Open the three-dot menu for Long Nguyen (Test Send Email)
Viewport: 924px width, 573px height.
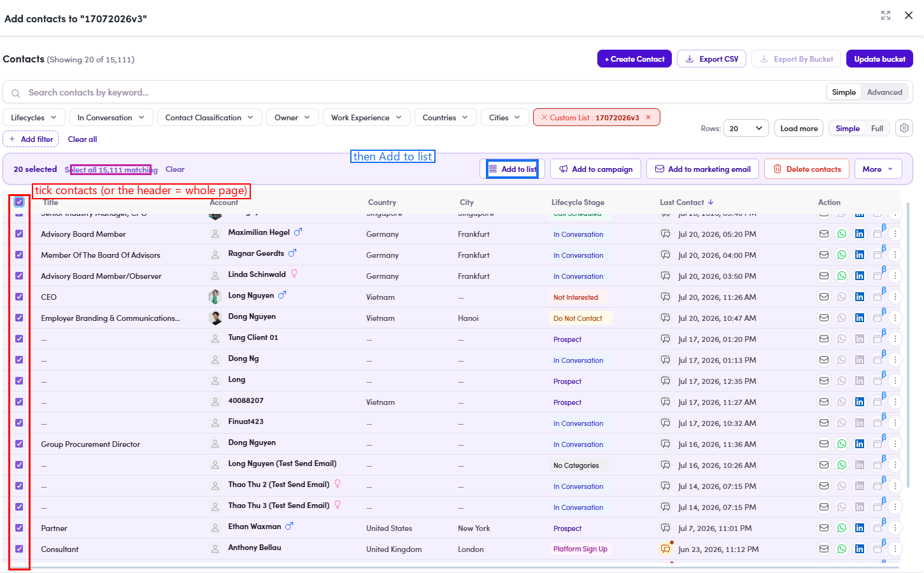click(x=895, y=465)
